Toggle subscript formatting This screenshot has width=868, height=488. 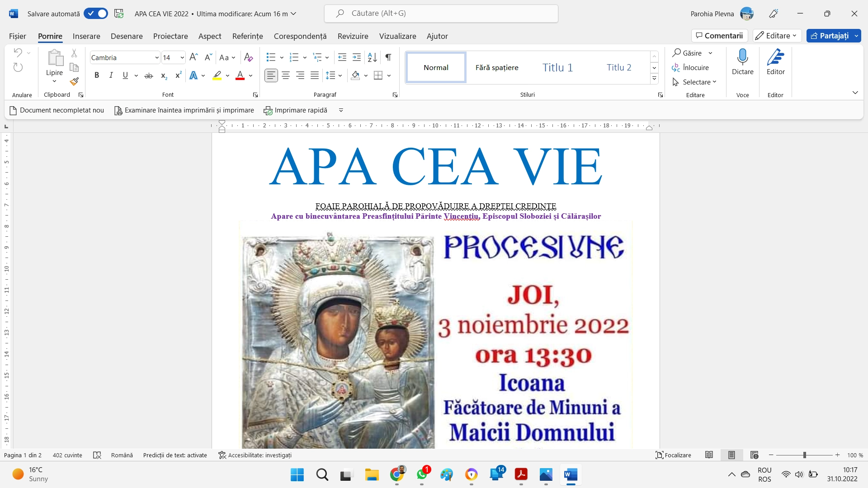(164, 75)
